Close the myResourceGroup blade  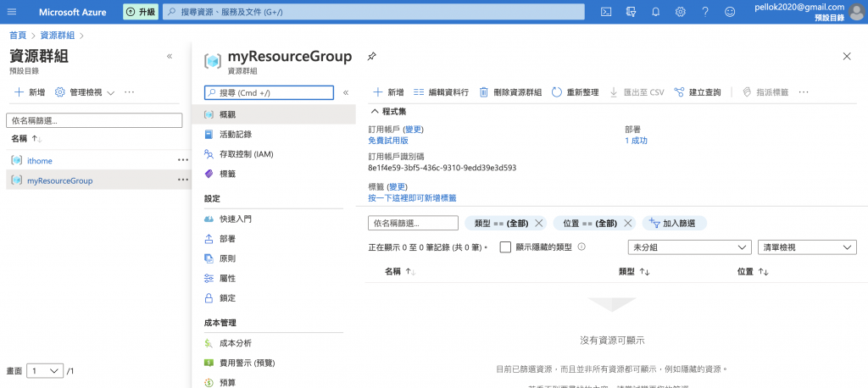coord(847,56)
